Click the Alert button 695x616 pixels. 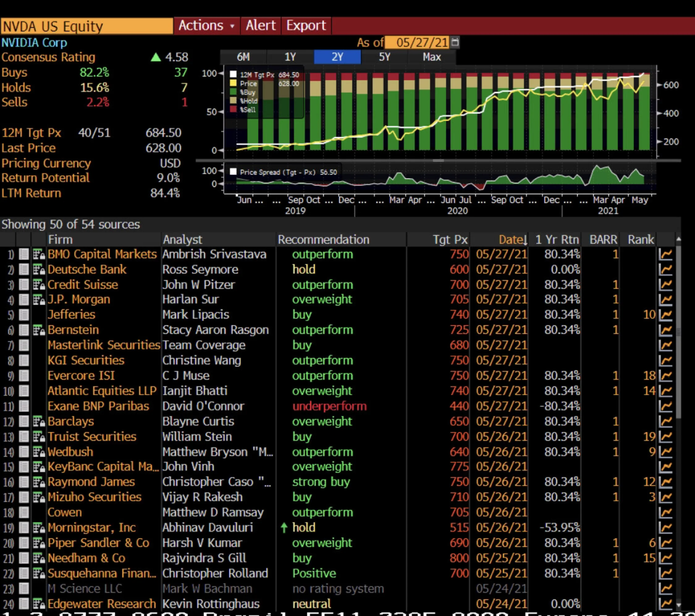261,26
